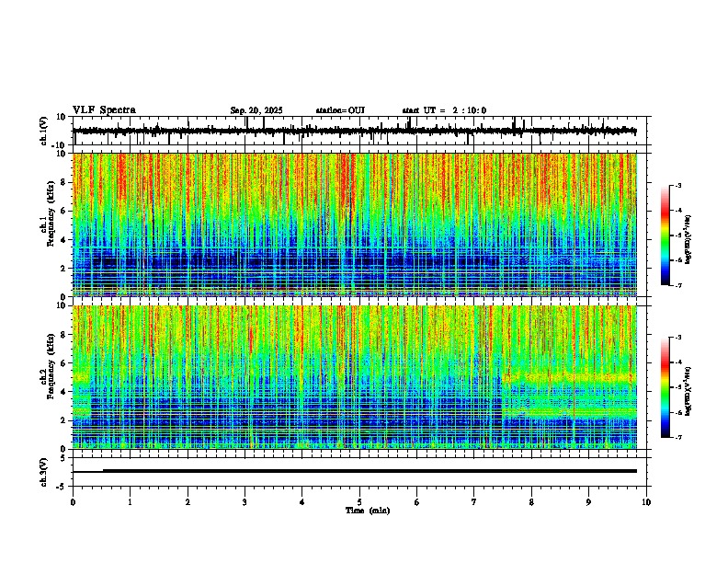Click the "6" tick on the time axis
728x563 pixels.
(x=417, y=502)
